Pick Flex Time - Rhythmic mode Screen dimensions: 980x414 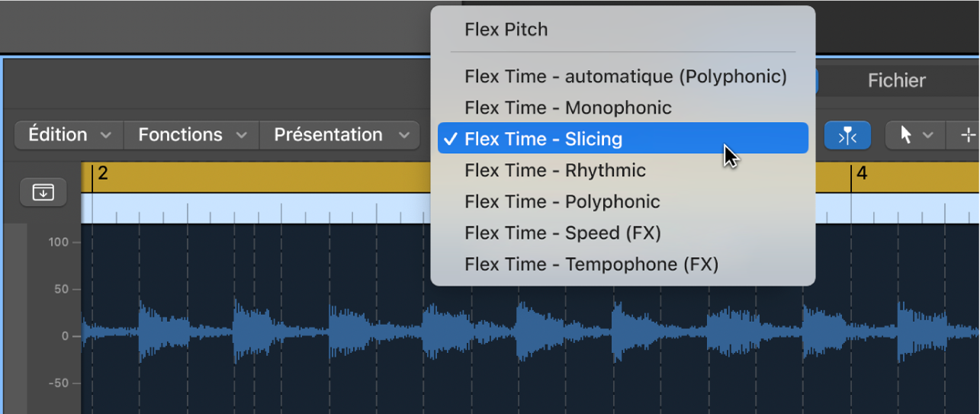coord(554,170)
